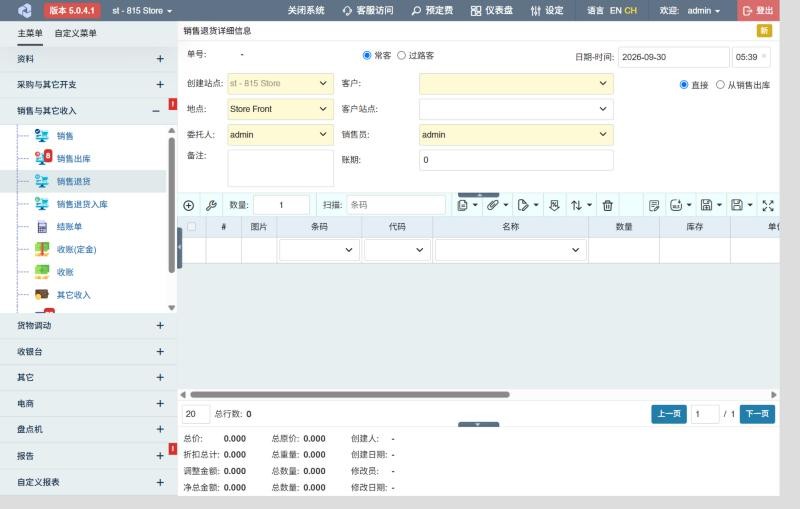
Task: Select the 过路客 radio button
Action: pyautogui.click(x=402, y=55)
